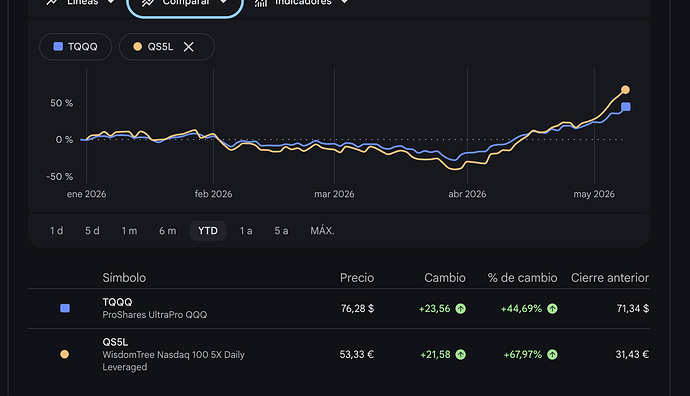This screenshot has width=690, height=396.
Task: Click previous close value 71,34 $
Action: tap(633, 308)
